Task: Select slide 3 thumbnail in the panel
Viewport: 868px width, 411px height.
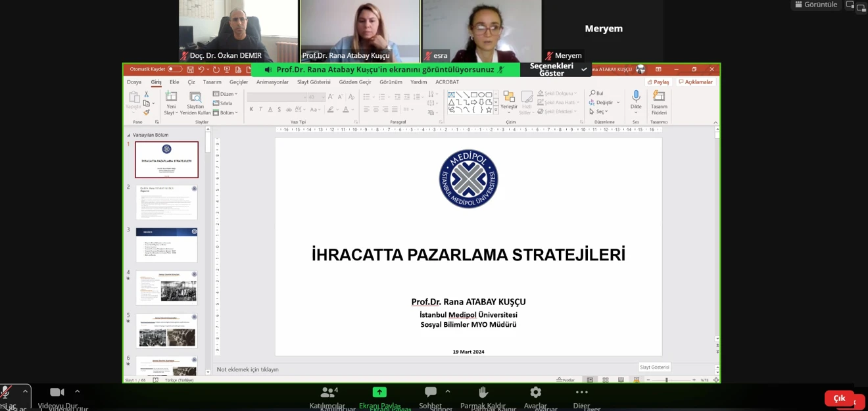Action: (166, 245)
